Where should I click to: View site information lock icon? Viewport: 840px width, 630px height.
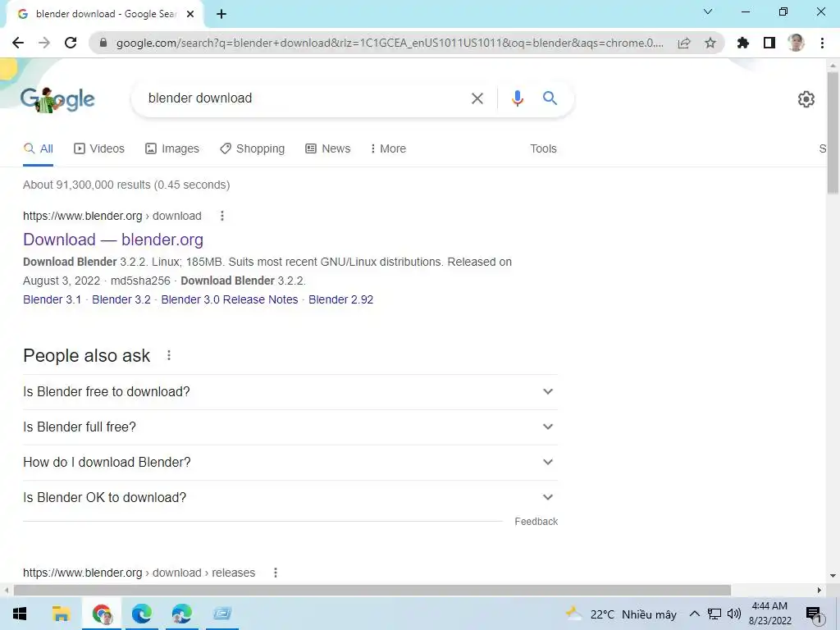(103, 43)
